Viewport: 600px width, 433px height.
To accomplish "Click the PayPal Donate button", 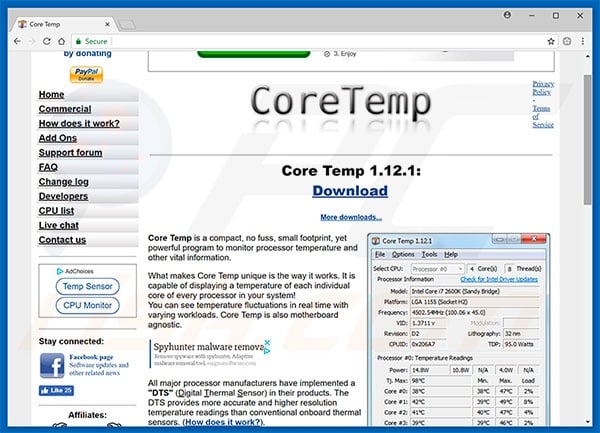I will pyautogui.click(x=86, y=74).
